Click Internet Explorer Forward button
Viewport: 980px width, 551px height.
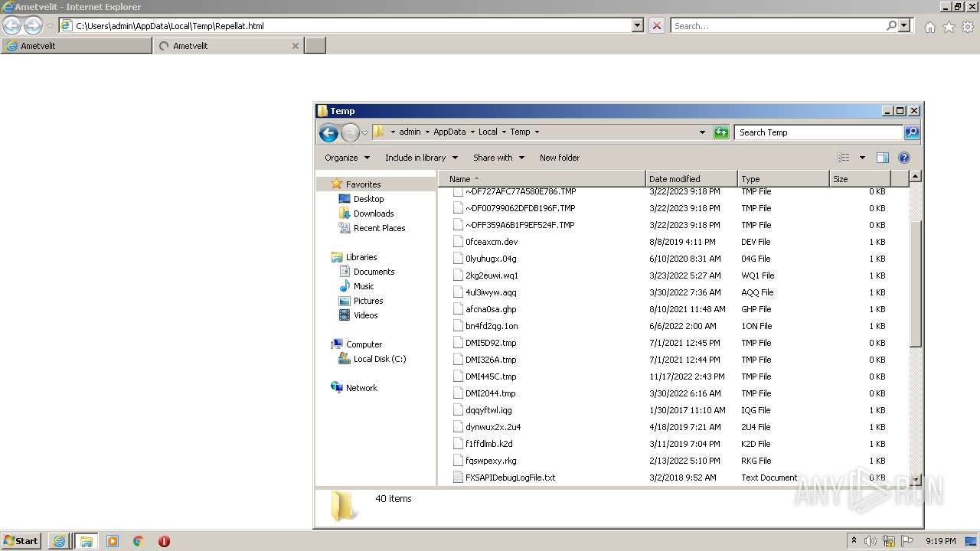point(33,26)
